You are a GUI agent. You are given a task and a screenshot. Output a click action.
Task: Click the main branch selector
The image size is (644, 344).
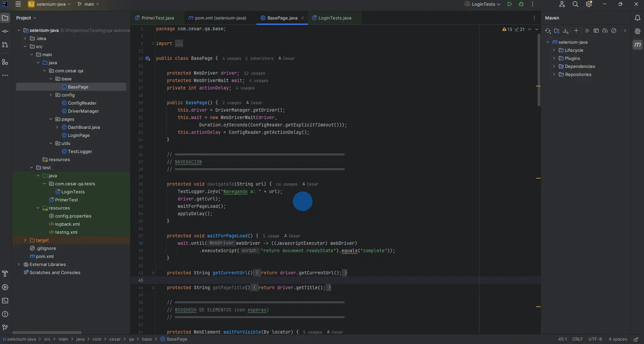pos(88,4)
